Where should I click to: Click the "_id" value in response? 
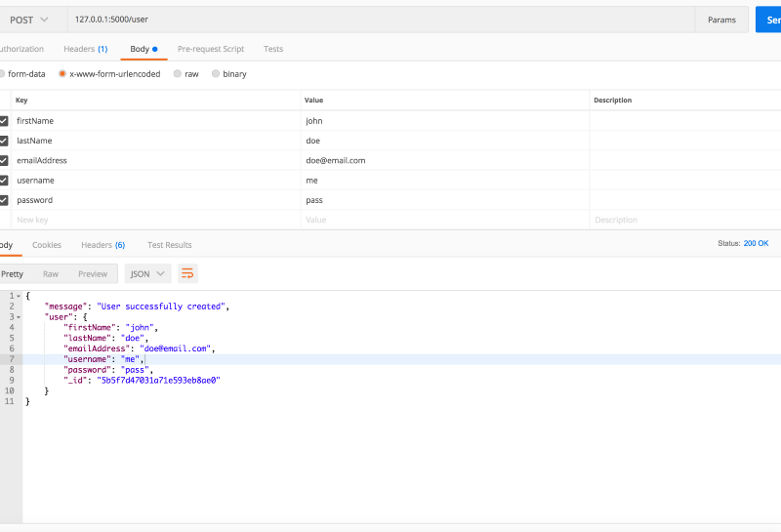[158, 380]
